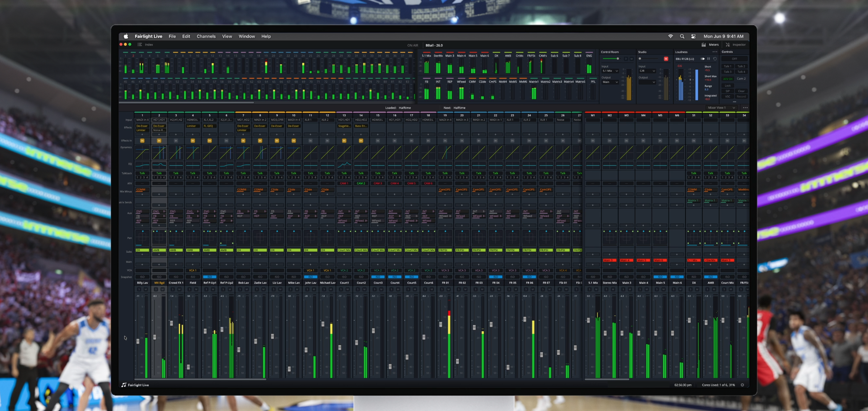Toggle ISO snapshot on Ref P-Up1
868x411 pixels.
209,277
